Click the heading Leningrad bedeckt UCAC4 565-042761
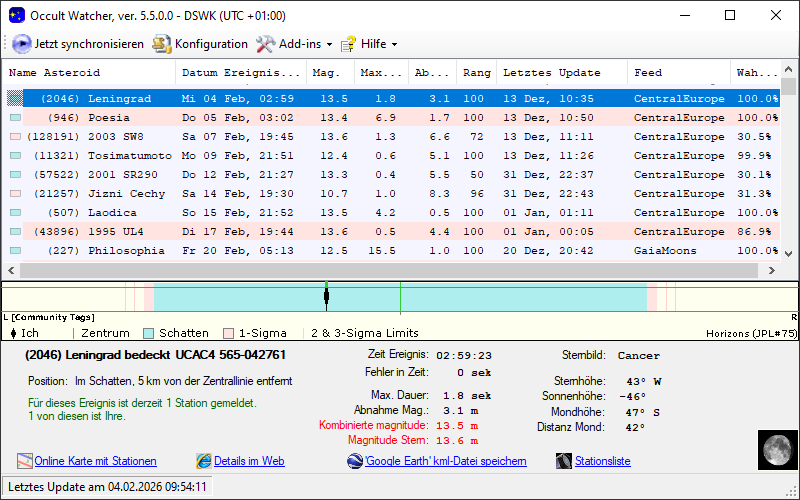Screen dimensions: 800x500 156,355
